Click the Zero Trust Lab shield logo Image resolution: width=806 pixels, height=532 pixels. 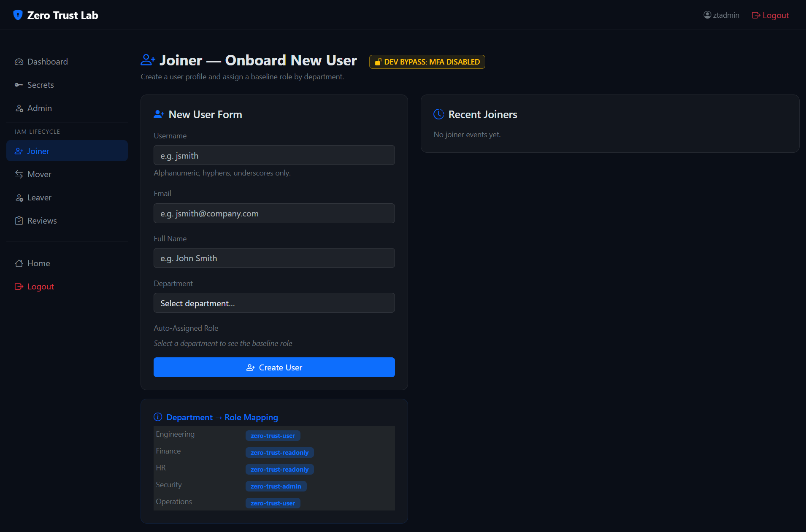18,15
